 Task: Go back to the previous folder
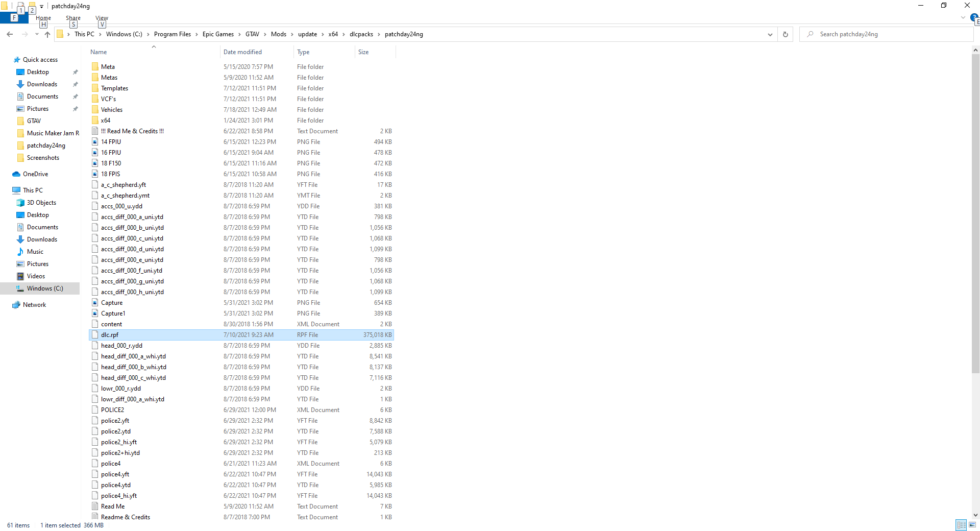pyautogui.click(x=10, y=34)
